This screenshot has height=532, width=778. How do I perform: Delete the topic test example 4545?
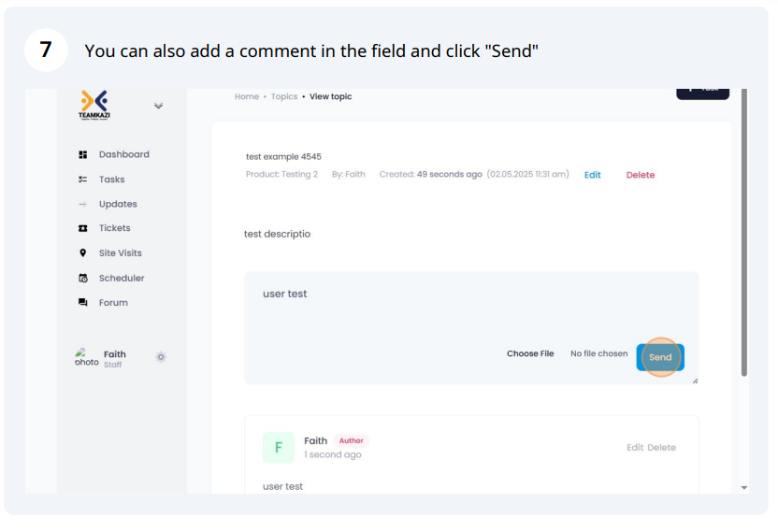[641, 175]
